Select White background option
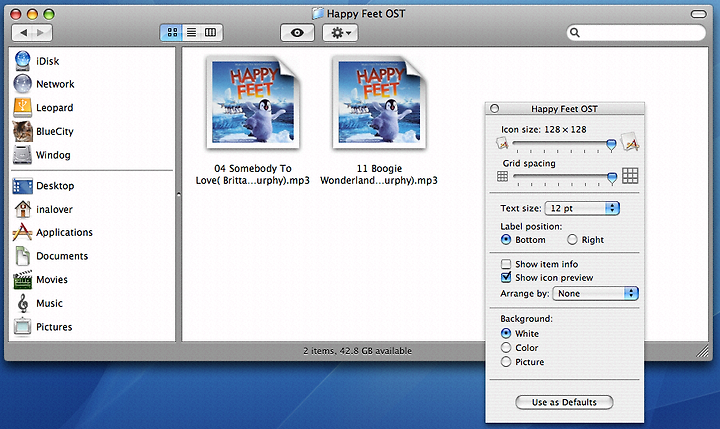Viewport: 720px width, 429px height. (x=506, y=333)
